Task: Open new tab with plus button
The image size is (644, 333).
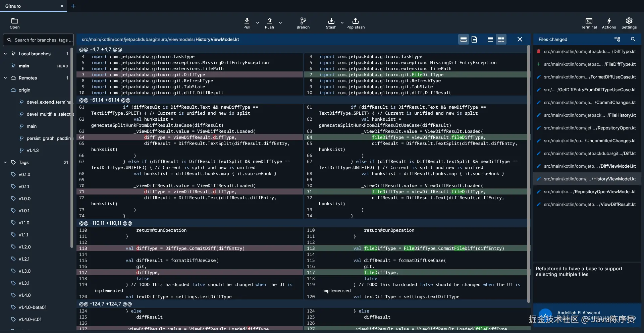Action: [73, 6]
